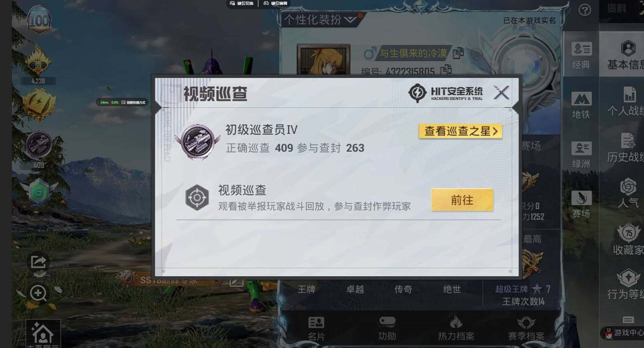The image size is (644, 348).
Task: Click the zoom-in magnifier icon
Action: tap(38, 294)
